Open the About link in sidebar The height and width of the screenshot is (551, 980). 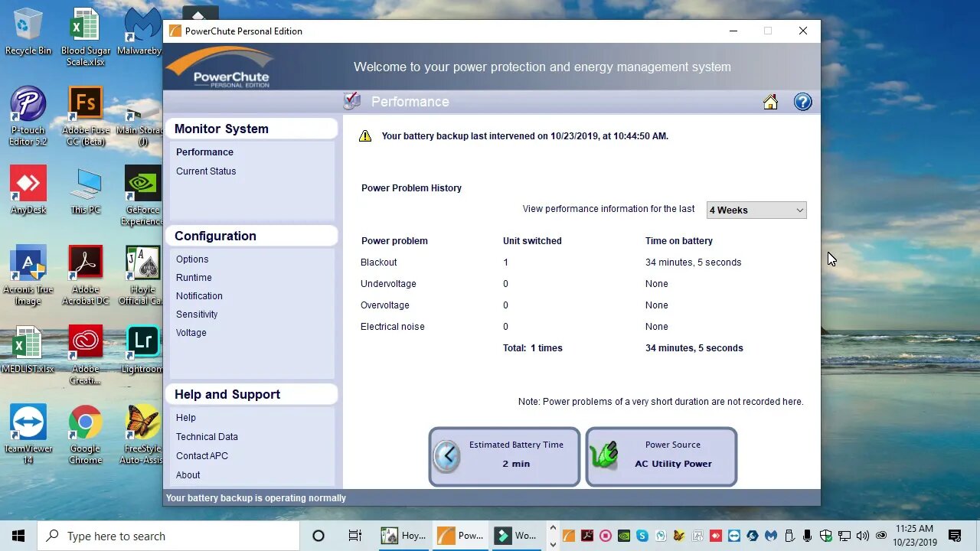click(188, 475)
